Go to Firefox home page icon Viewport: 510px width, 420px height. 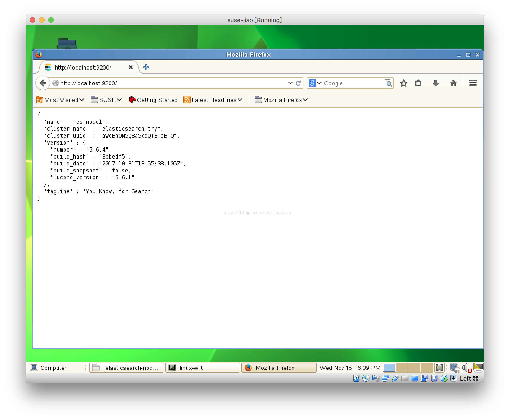[453, 83]
